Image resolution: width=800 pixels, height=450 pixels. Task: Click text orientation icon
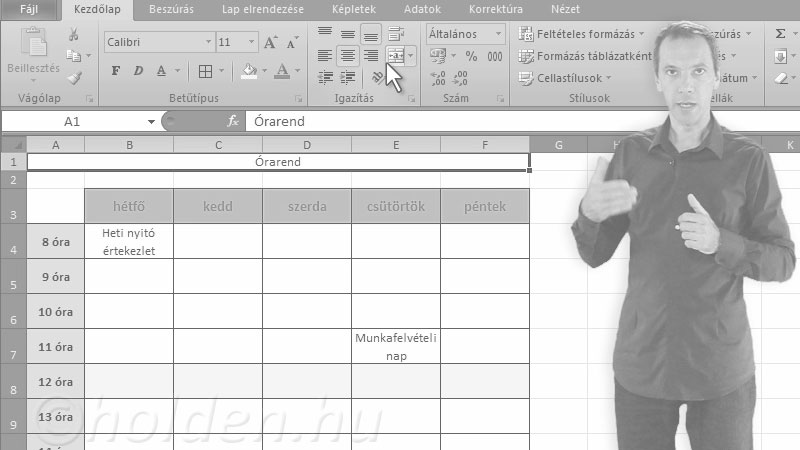pos(378,78)
